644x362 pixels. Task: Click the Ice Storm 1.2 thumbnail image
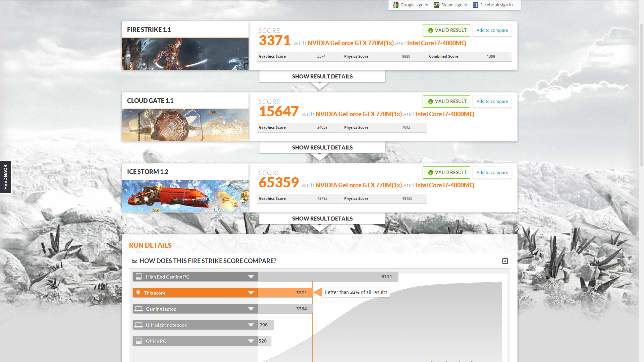coord(185,196)
